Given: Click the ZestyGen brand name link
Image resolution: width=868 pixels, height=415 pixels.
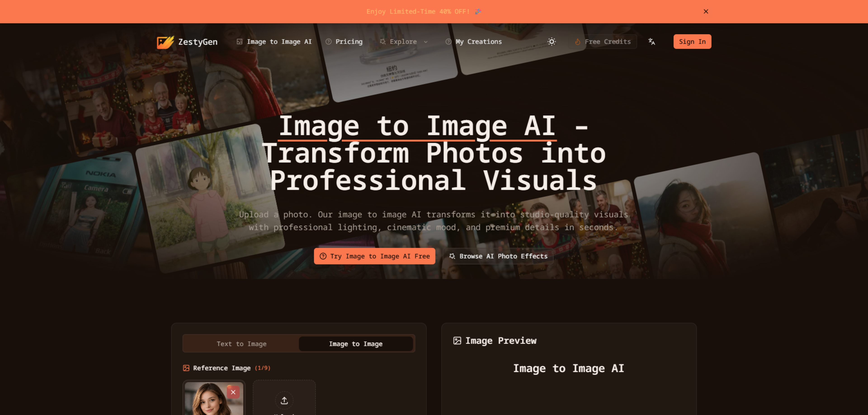Looking at the screenshot, I should [x=198, y=42].
